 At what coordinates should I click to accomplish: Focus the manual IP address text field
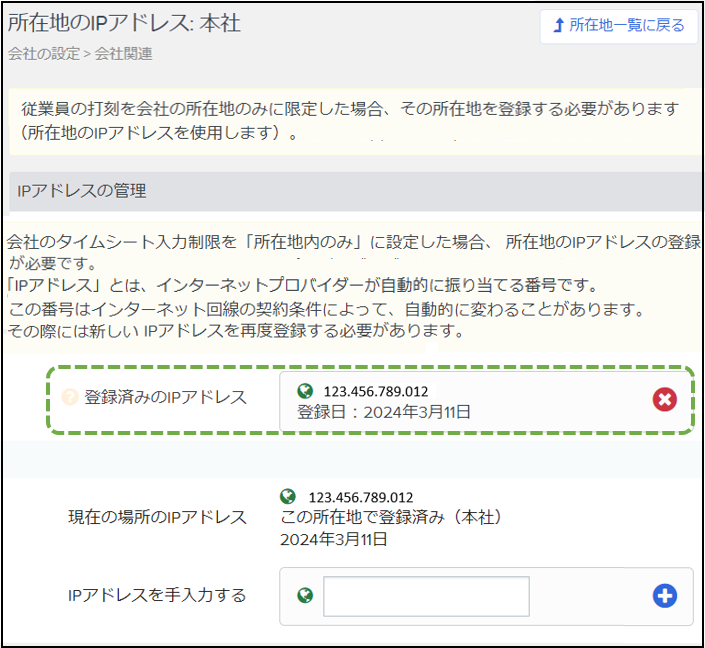[426, 596]
